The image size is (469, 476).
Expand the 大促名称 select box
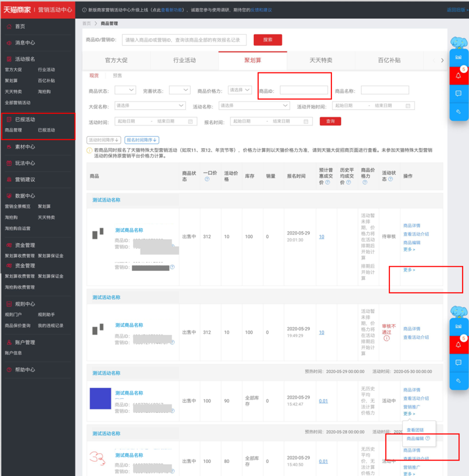pos(150,106)
